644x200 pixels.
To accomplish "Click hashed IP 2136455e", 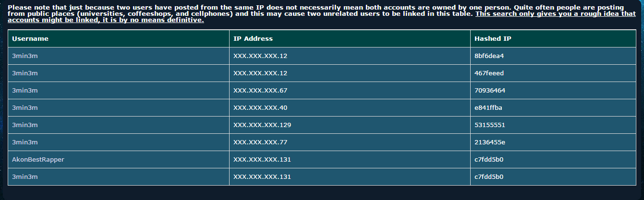I will pyautogui.click(x=490, y=142).
